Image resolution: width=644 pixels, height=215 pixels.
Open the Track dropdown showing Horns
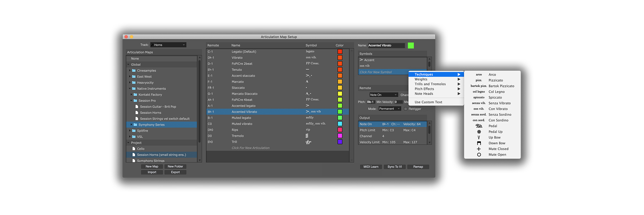pyautogui.click(x=168, y=45)
